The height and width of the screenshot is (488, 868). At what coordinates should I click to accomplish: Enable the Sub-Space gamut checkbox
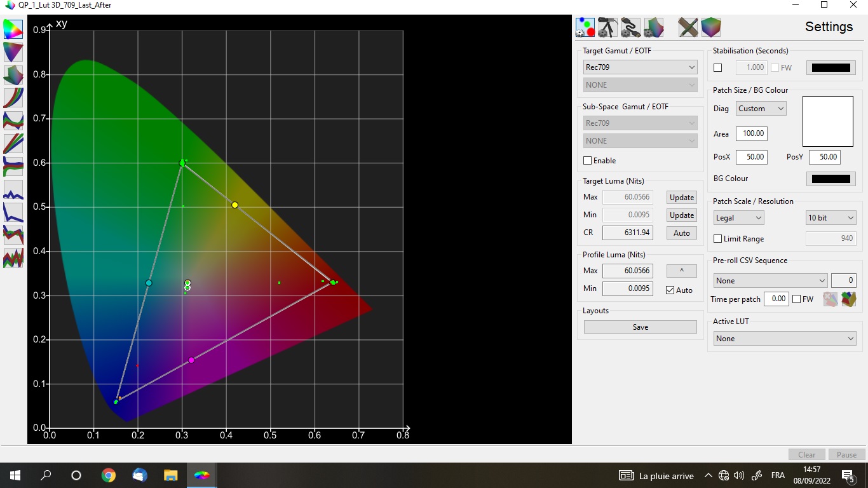[588, 161]
